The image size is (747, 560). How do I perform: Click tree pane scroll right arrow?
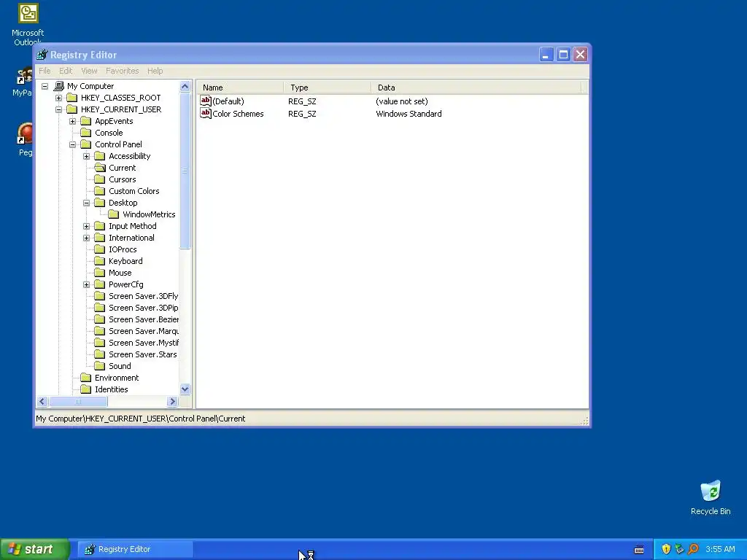click(x=172, y=402)
